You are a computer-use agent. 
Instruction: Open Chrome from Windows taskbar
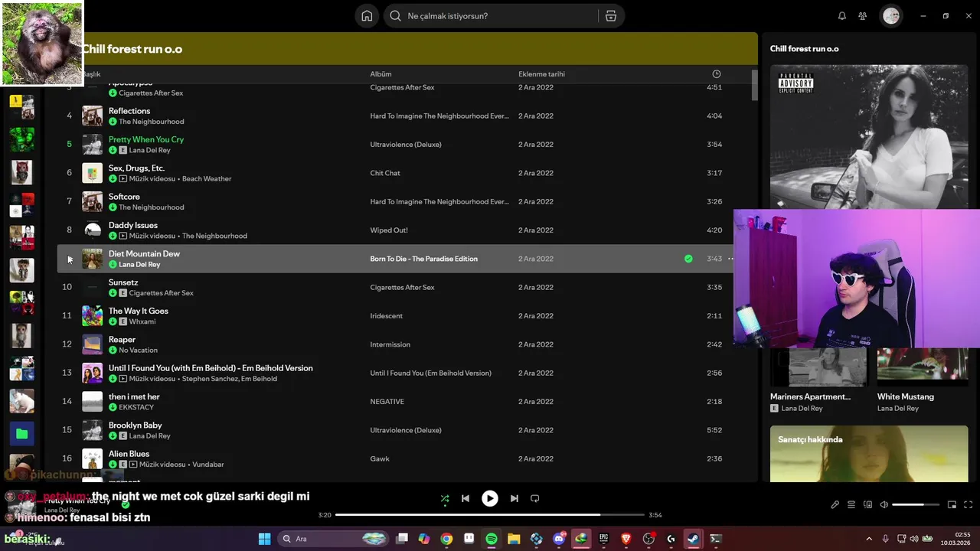click(x=446, y=539)
